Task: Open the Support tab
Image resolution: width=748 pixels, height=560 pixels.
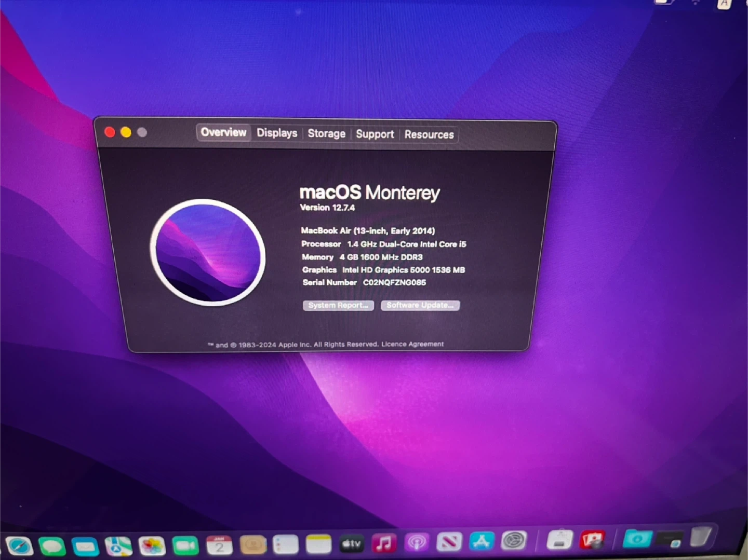Action: [x=375, y=134]
